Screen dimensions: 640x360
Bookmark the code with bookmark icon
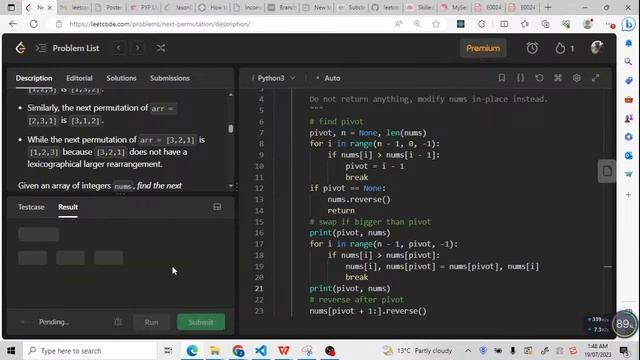click(502, 78)
